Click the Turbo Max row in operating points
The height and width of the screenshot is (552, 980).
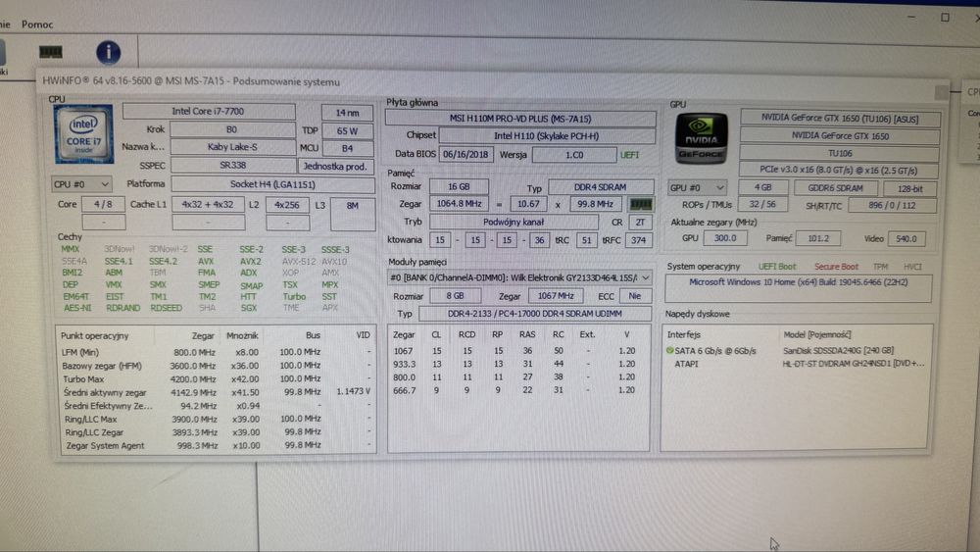[x=217, y=378]
